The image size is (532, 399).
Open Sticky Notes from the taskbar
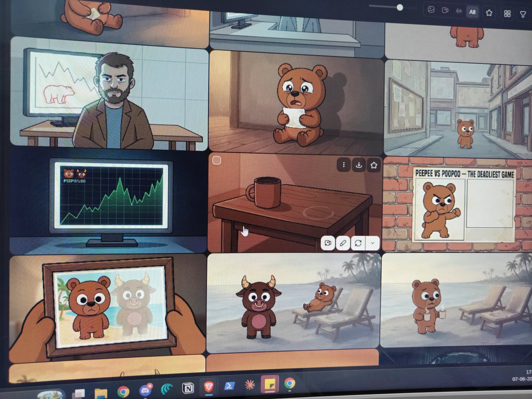[270, 384]
